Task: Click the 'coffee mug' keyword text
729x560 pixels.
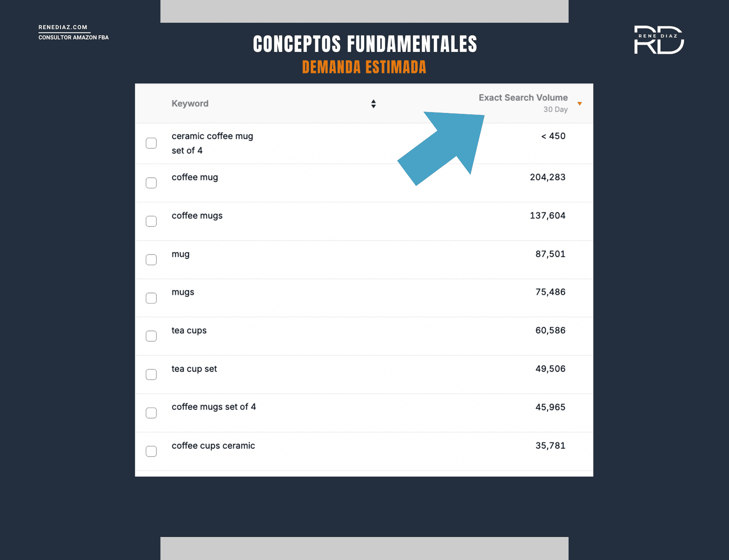Action: click(195, 177)
